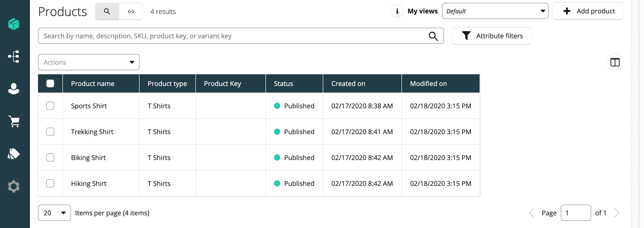Open the Customers icon in sidebar
Viewport: 644px width, 228px height.
pos(14,89)
